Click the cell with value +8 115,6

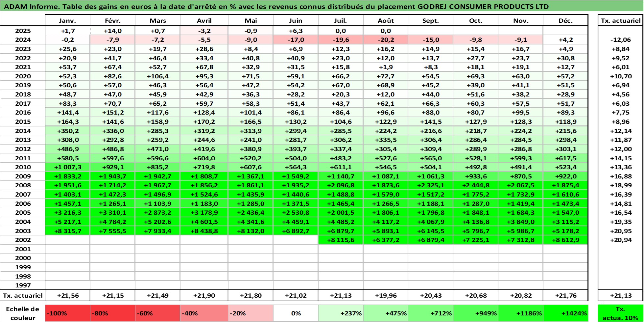[x=341, y=240]
